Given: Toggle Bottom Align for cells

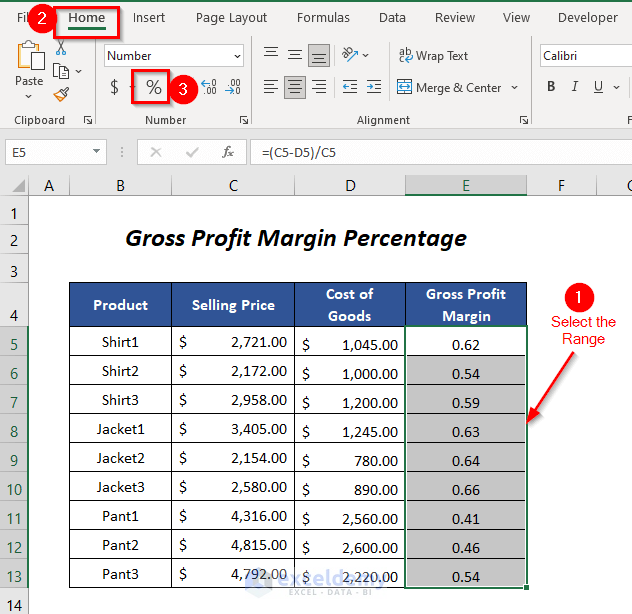Looking at the screenshot, I should point(319,55).
